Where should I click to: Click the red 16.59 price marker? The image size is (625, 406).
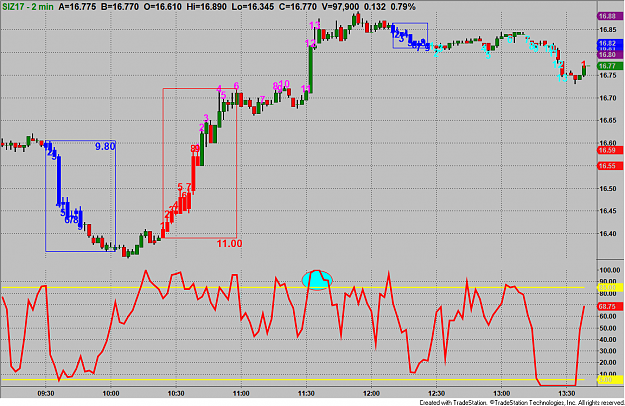pyautogui.click(x=610, y=150)
